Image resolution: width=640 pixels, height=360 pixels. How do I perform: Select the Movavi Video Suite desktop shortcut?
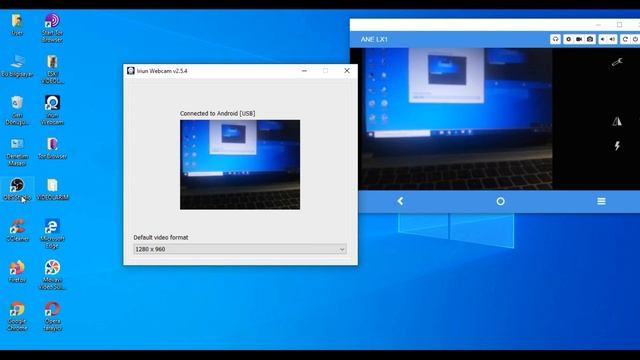click(x=52, y=275)
